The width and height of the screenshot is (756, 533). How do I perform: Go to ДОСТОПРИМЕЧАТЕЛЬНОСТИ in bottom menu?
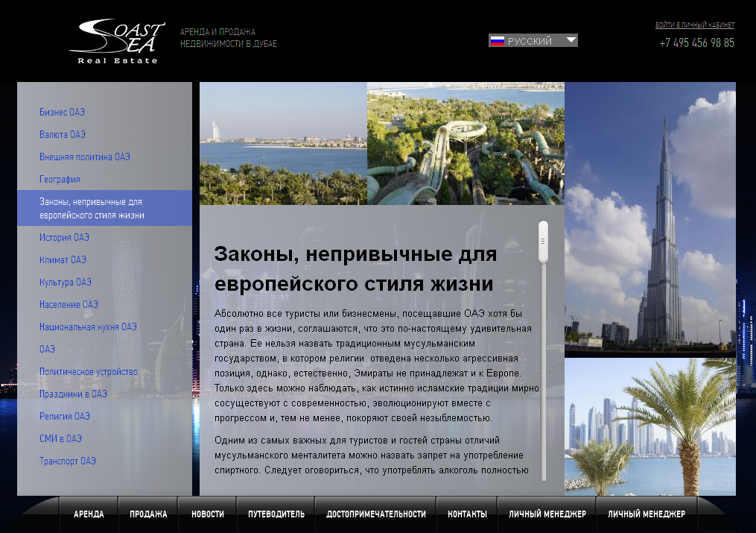pyautogui.click(x=375, y=514)
